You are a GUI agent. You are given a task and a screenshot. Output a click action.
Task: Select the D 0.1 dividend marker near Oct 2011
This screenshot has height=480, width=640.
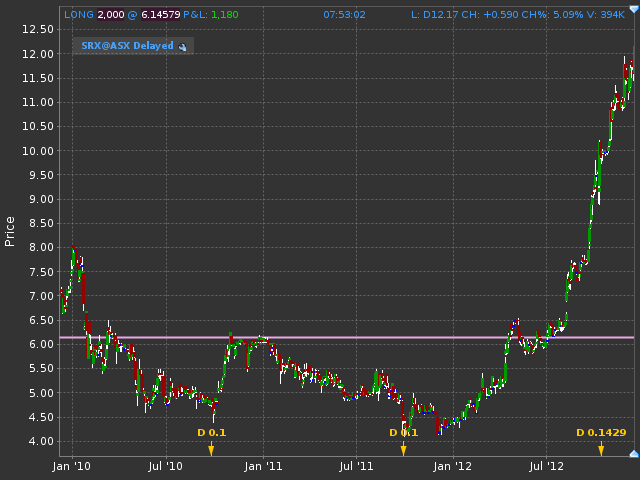(404, 441)
